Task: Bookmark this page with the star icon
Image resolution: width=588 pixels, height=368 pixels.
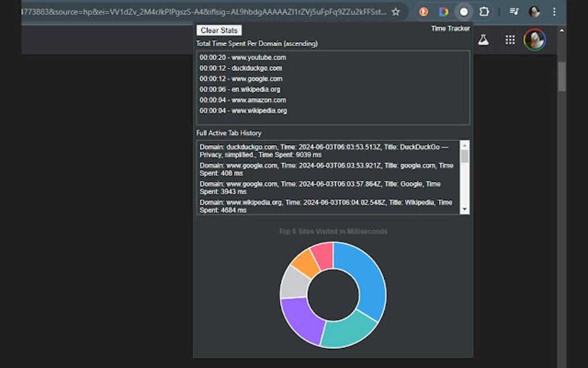Action: click(395, 11)
